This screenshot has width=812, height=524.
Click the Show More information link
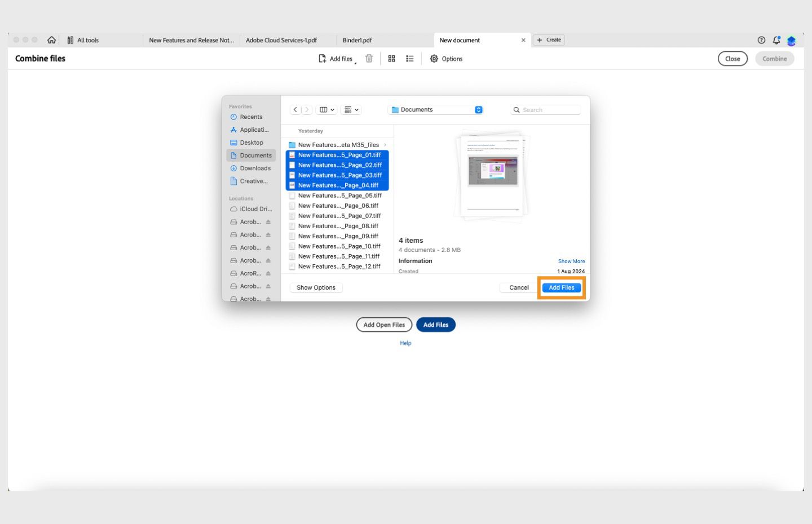(571, 261)
